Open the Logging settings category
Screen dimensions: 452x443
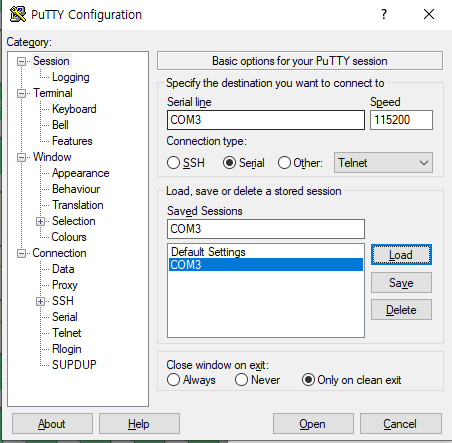[x=71, y=77]
